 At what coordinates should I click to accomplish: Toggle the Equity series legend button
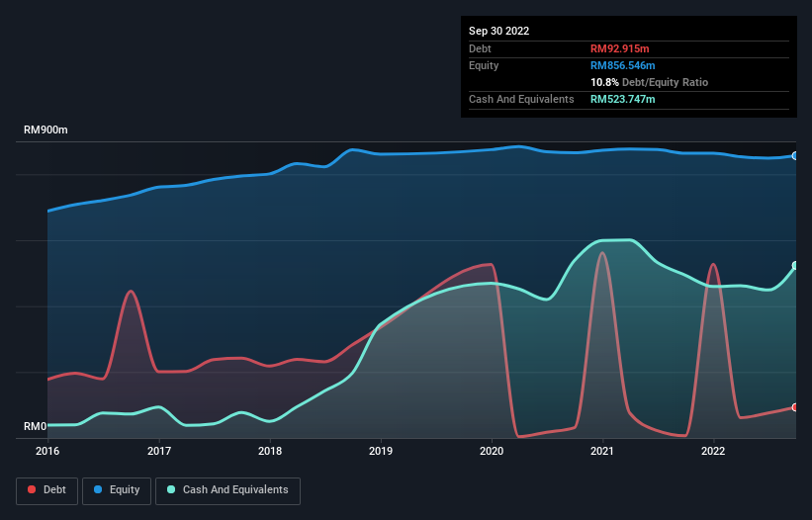[117, 490]
